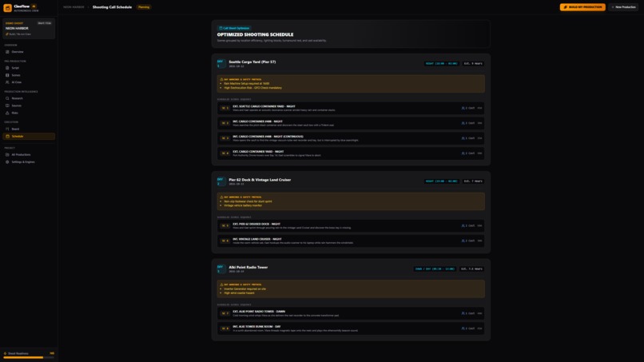Click Day 1 badge for Seattle Cargo Yard
This screenshot has width=644, height=362.
(x=221, y=64)
